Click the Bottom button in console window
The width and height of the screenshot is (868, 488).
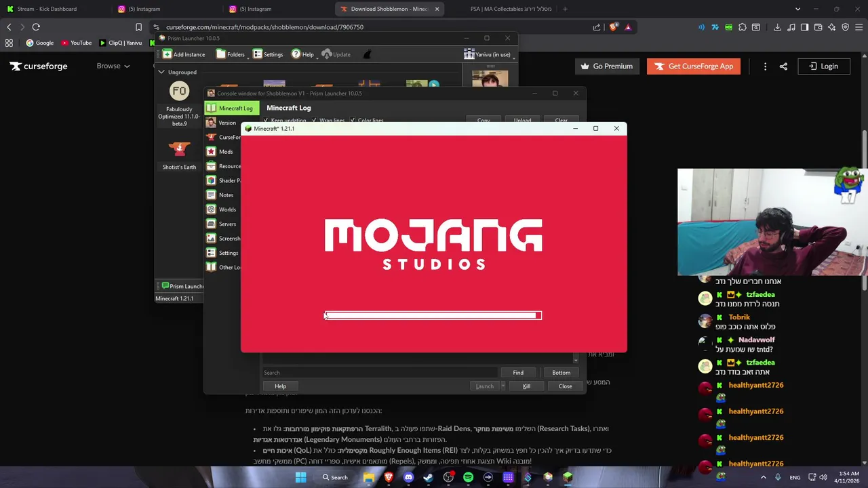point(561,372)
